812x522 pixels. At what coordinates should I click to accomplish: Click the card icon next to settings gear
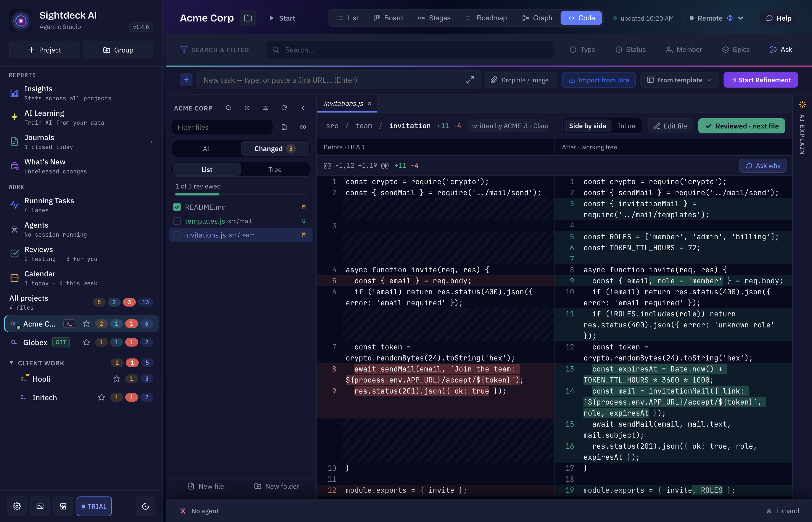[40, 506]
